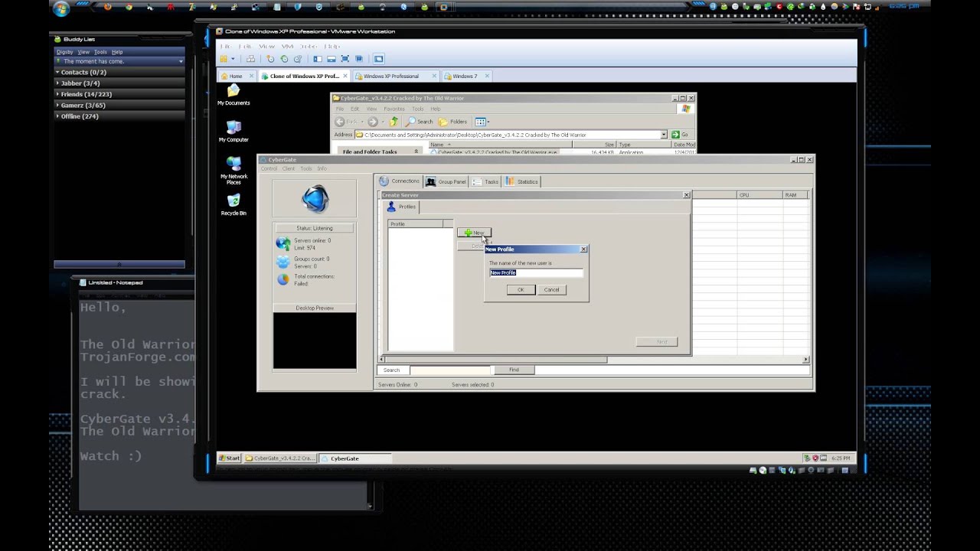Click VMware revert snapshot icon
This screenshot has height=551, width=980.
[x=284, y=59]
